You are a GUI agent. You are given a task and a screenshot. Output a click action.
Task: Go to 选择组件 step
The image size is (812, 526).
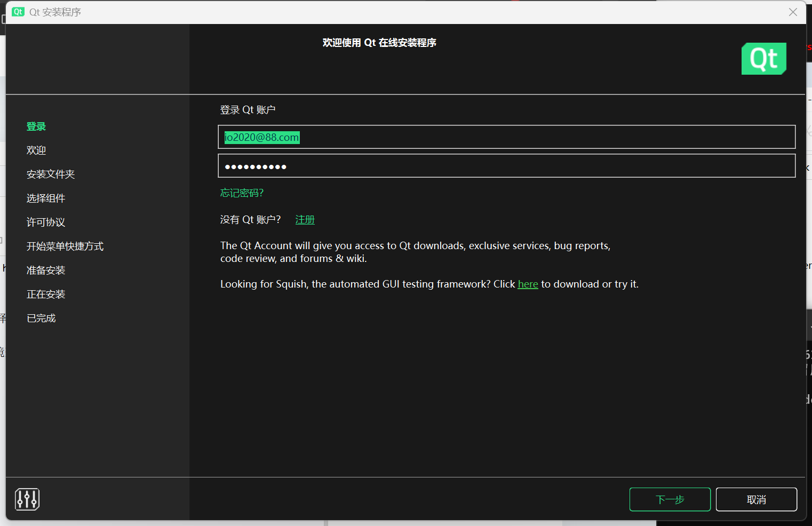click(x=46, y=198)
